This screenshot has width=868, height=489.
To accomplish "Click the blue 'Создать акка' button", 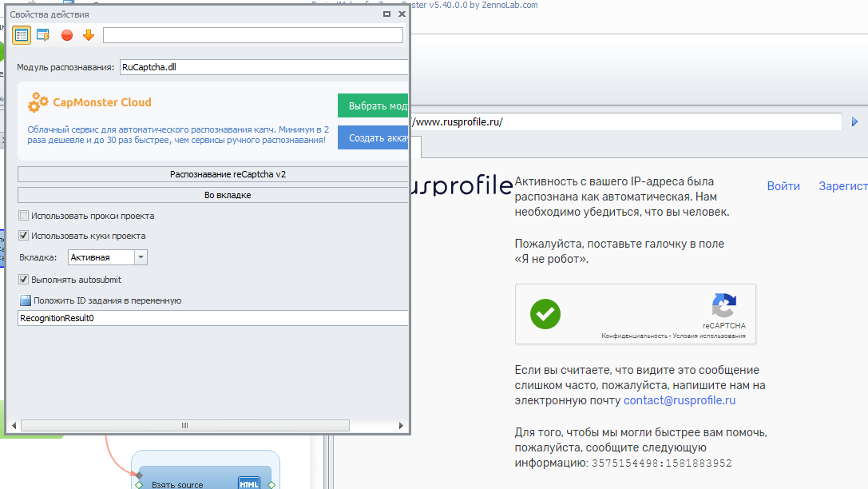I will tap(373, 138).
